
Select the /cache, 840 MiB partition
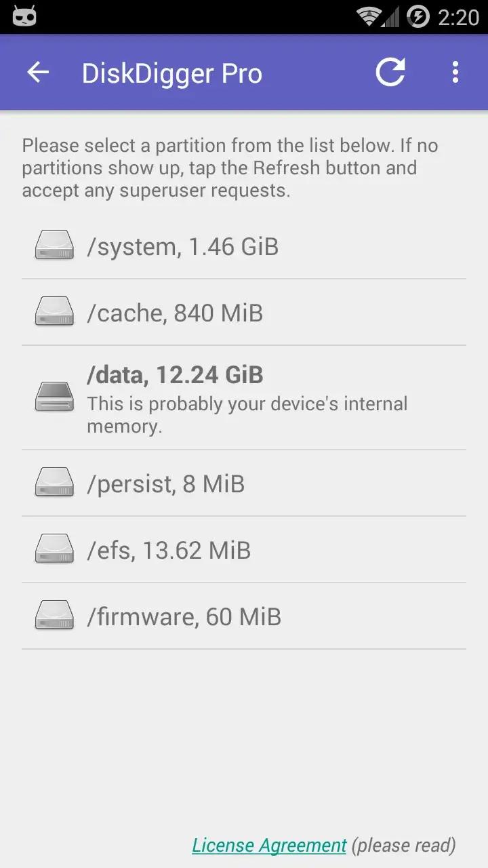click(175, 313)
